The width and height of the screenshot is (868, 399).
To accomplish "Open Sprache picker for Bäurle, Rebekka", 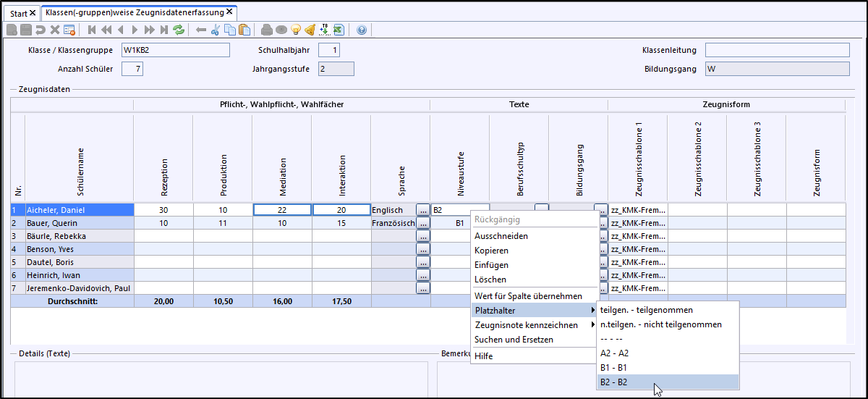I will [423, 236].
